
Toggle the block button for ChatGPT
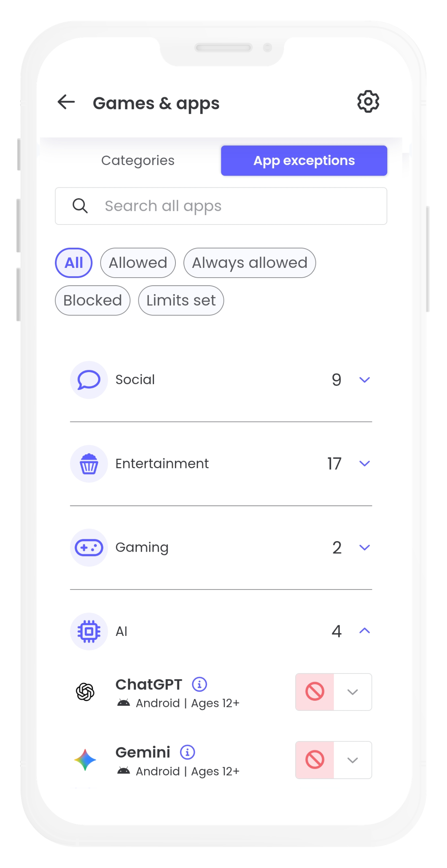(315, 692)
